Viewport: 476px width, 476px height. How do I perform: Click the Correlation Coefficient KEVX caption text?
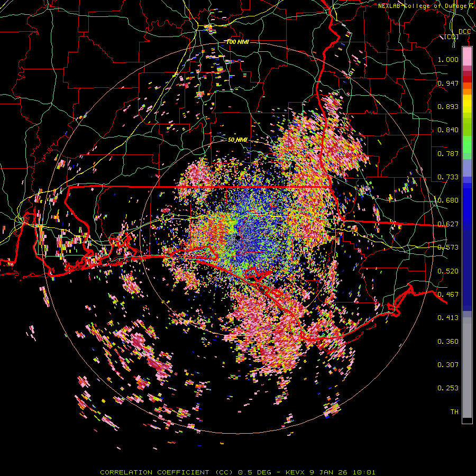pos(237,472)
